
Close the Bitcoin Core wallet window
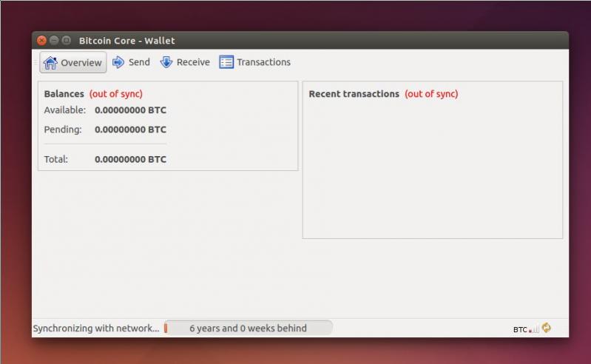click(42, 41)
